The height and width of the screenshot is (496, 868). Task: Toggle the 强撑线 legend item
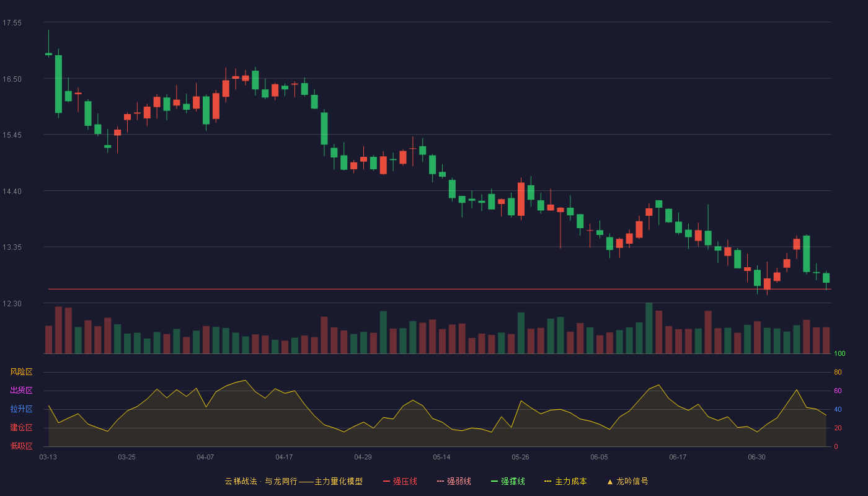(x=508, y=481)
